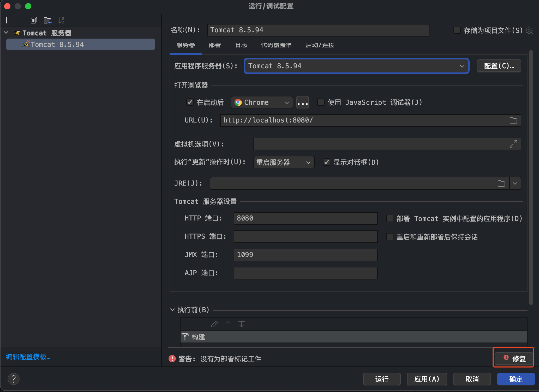Click the vertical scrollbar of server panel
Viewport: 539px width, 392px height.
[x=531, y=177]
